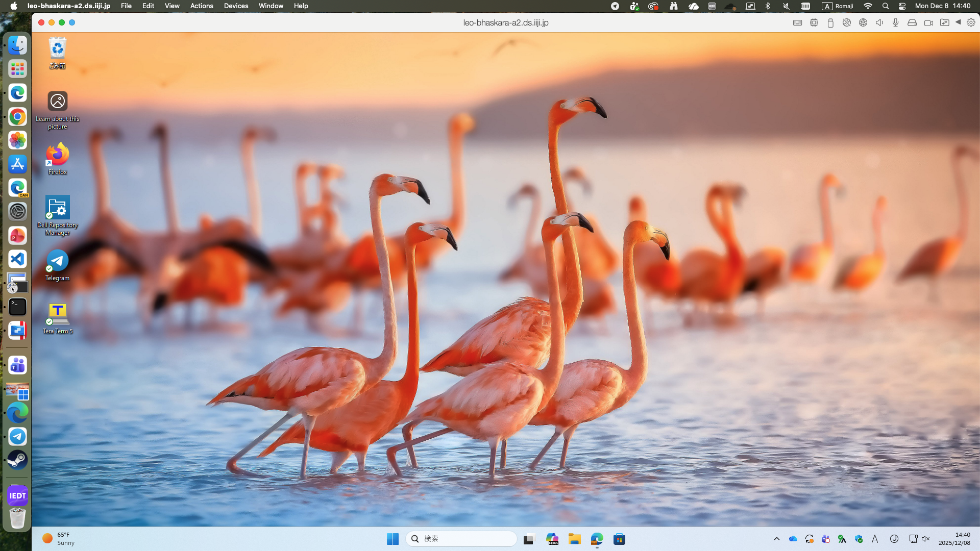The height and width of the screenshot is (551, 980).
Task: Collapse toolbar with the left triangle arrow
Action: click(958, 22)
